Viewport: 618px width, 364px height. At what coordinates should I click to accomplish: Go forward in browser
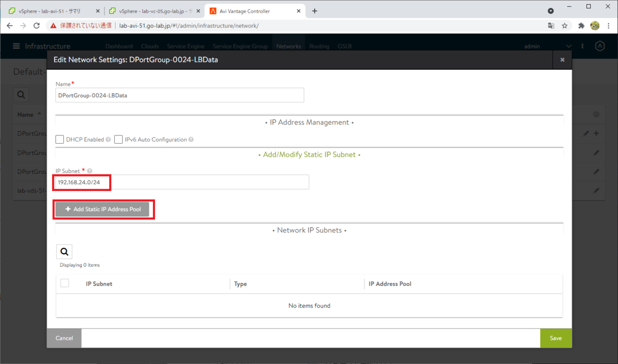(23, 25)
